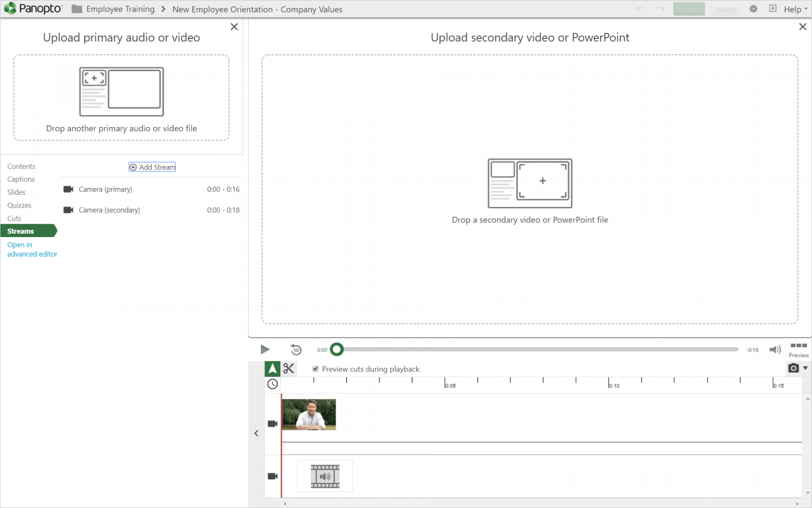Collapse the timeline track panel with the chevron
The height and width of the screenshot is (508, 812).
point(257,433)
